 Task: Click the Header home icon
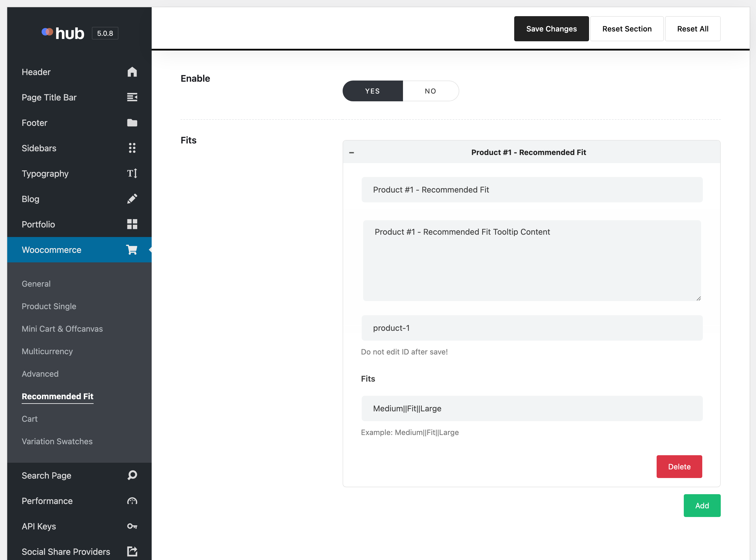point(132,72)
